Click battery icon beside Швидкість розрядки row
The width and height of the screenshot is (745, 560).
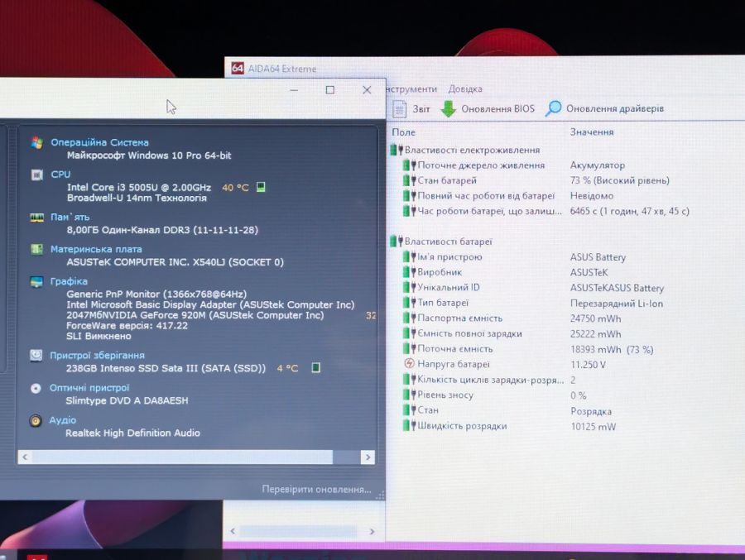pos(410,425)
